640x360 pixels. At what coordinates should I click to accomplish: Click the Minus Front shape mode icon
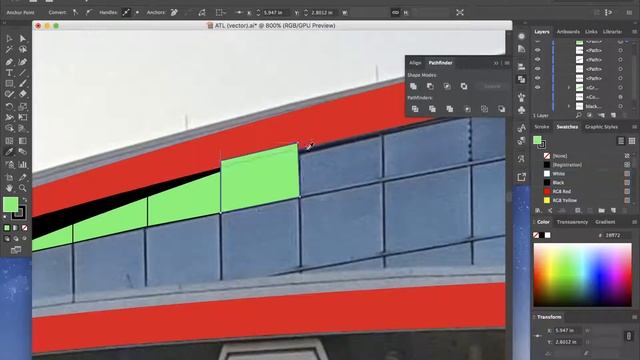430,86
